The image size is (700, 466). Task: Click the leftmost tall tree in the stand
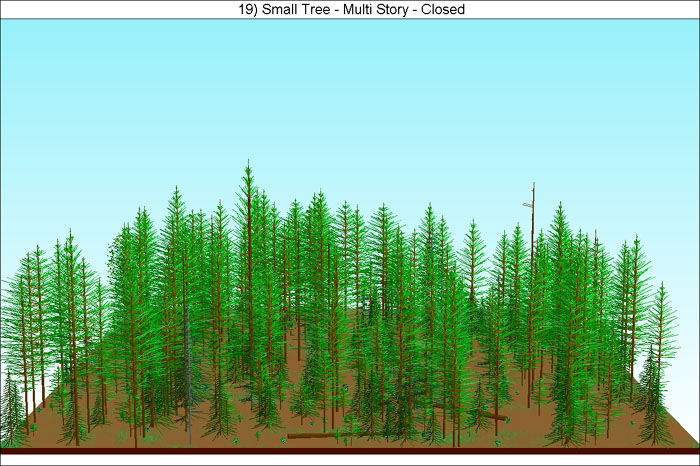22,300
